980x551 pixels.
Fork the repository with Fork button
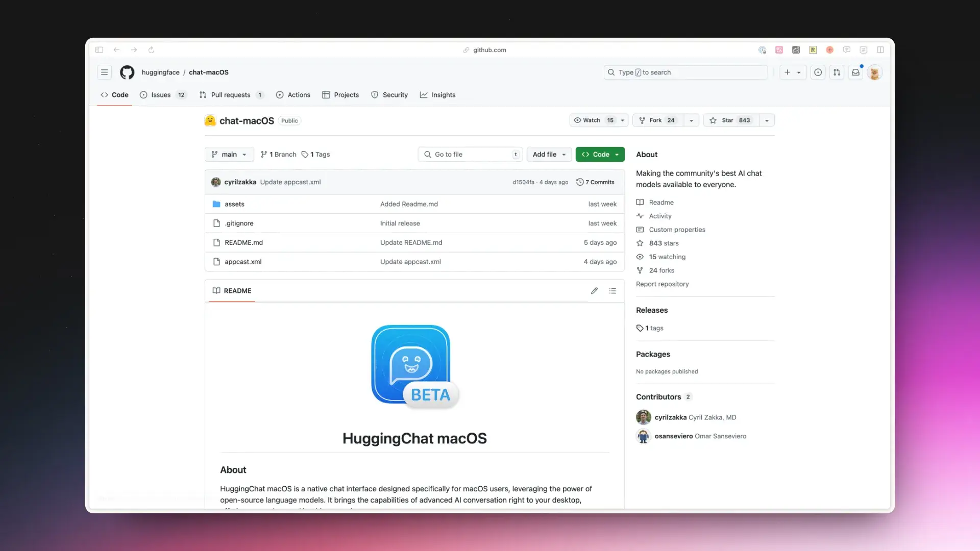click(x=658, y=120)
